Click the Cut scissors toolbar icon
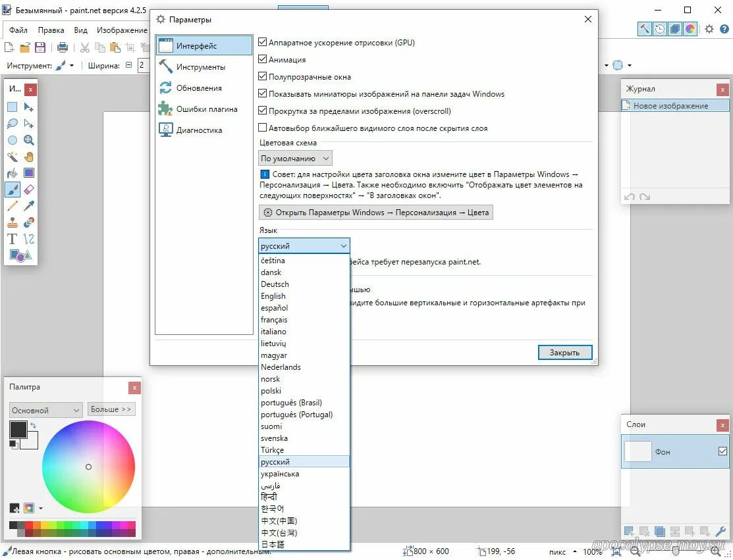 (84, 47)
